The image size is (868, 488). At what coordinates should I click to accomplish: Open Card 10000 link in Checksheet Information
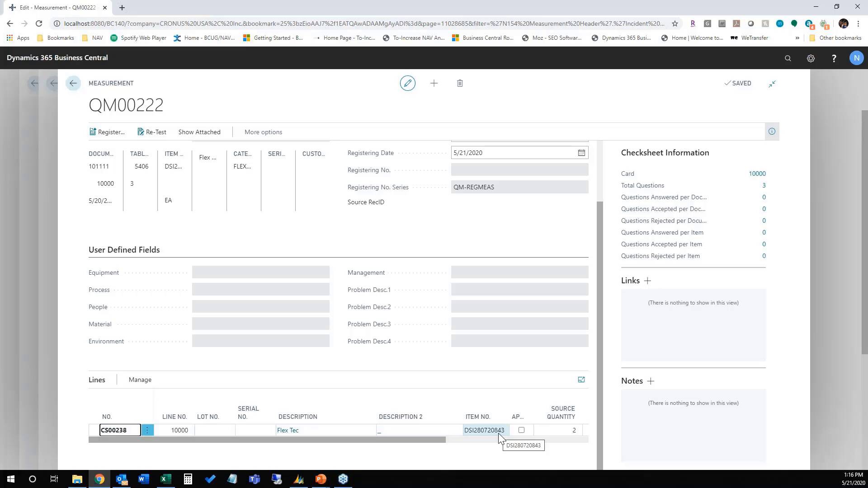point(757,174)
